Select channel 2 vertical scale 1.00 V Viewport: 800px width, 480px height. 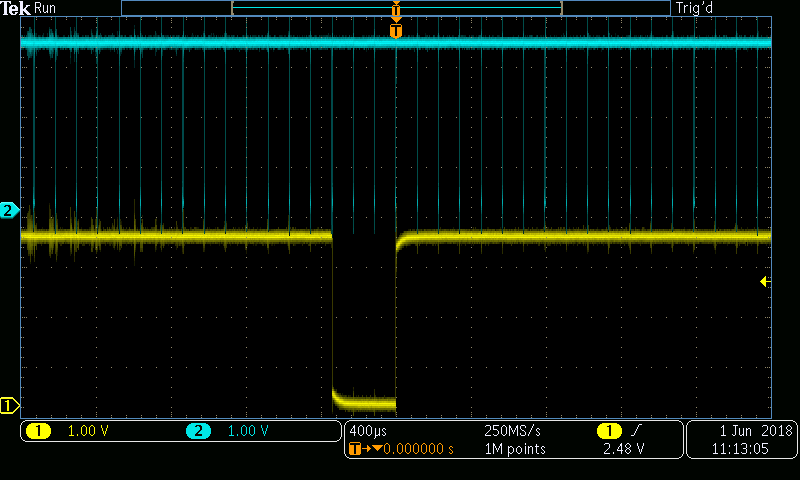pyautogui.click(x=248, y=431)
